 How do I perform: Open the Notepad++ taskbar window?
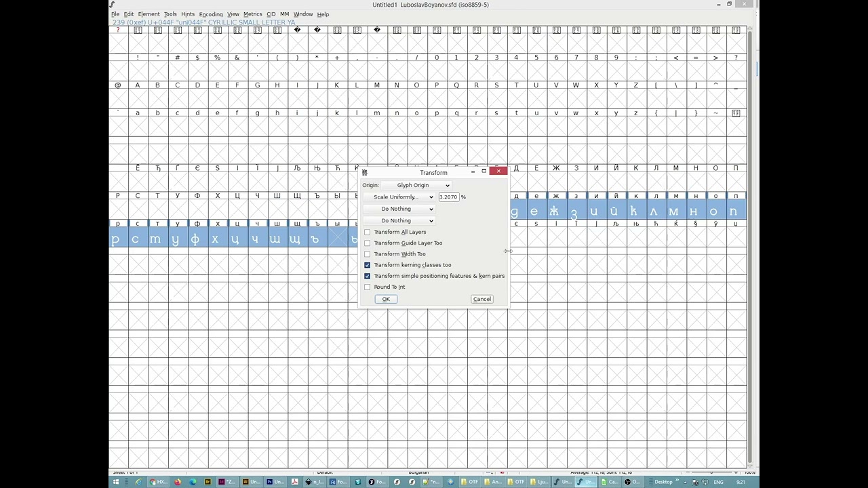[431, 482]
